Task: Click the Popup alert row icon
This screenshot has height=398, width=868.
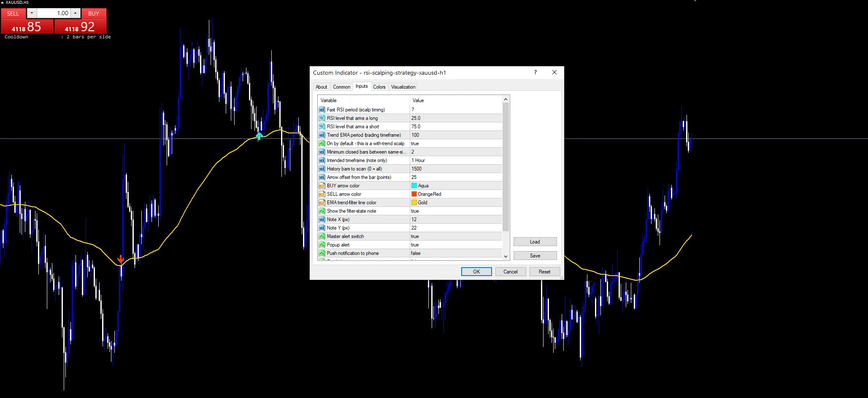Action: 322,245
